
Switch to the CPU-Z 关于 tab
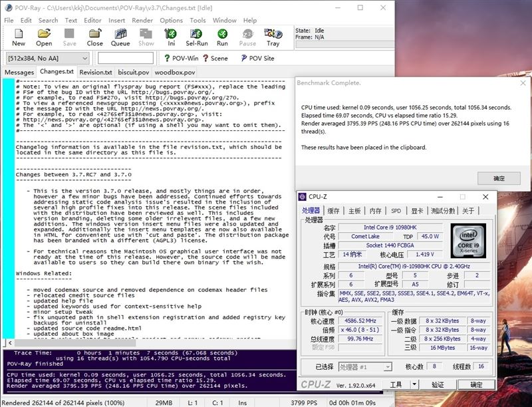(468, 211)
